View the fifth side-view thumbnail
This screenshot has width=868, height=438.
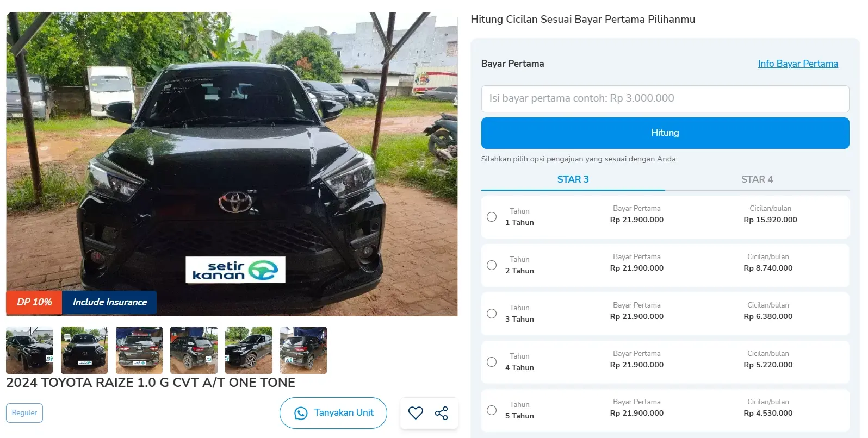point(249,350)
